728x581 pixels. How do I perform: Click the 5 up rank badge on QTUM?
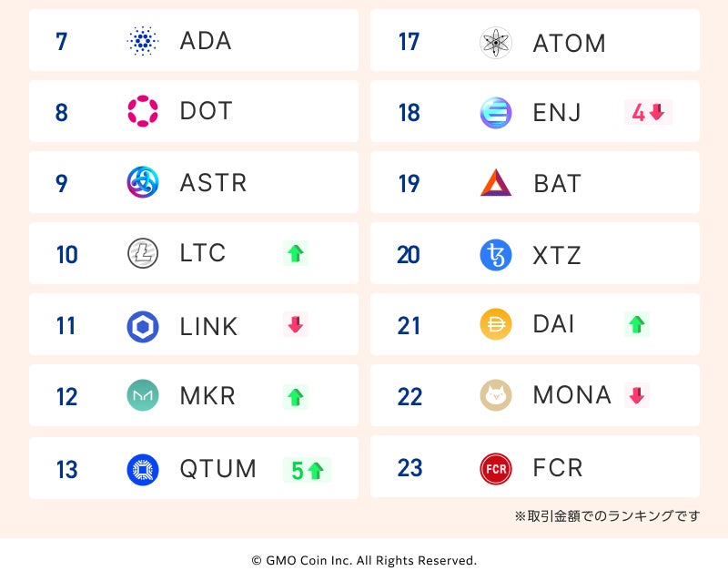307,470
